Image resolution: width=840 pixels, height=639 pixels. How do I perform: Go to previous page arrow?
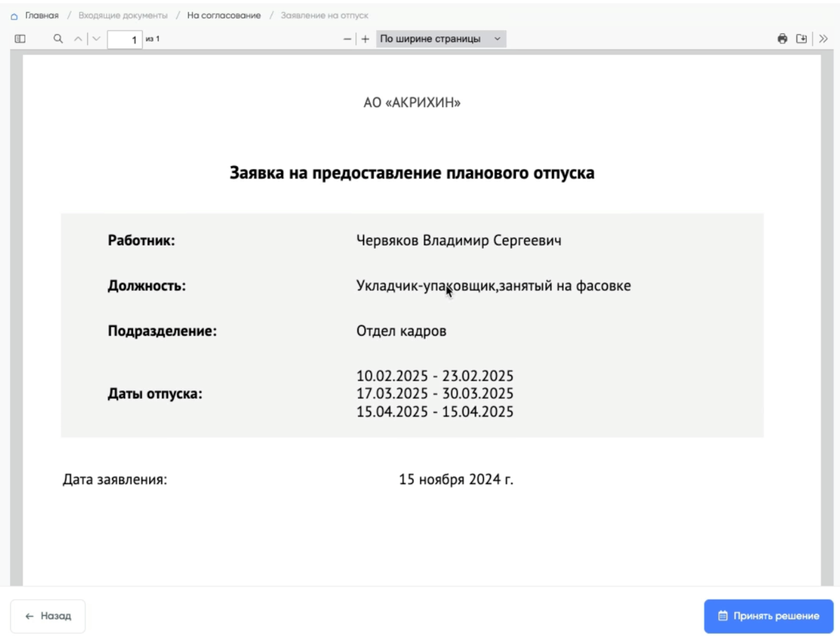point(78,39)
